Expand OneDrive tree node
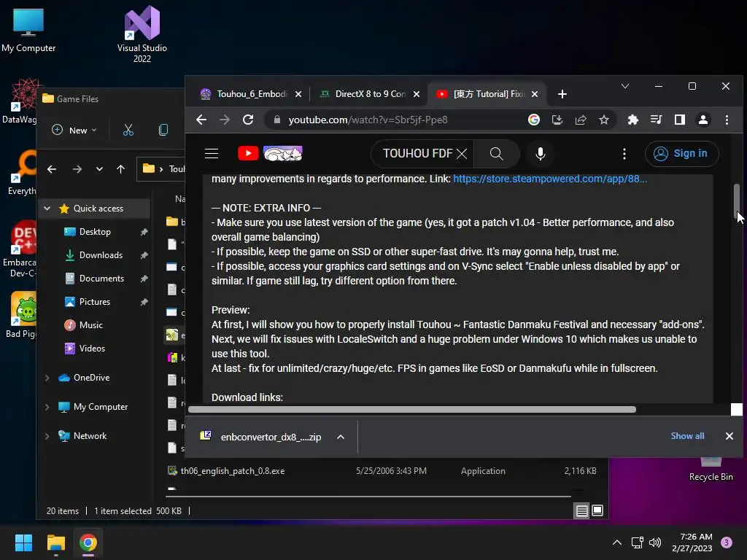 click(x=47, y=378)
